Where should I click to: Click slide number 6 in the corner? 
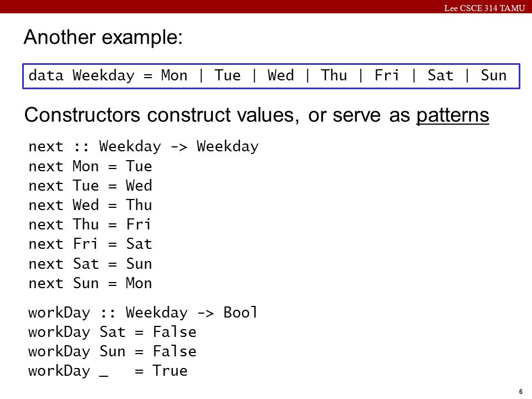pyautogui.click(x=521, y=392)
